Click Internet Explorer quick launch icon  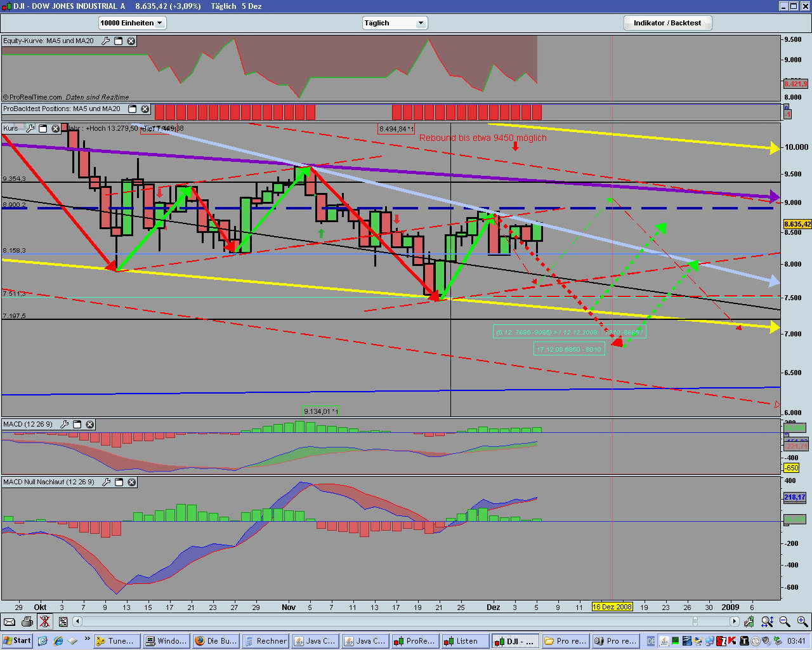58,641
